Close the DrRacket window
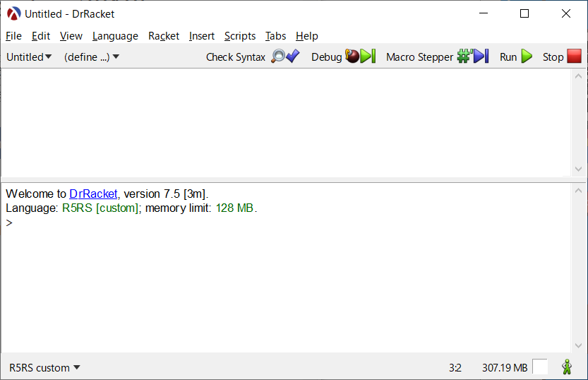 pyautogui.click(x=566, y=13)
